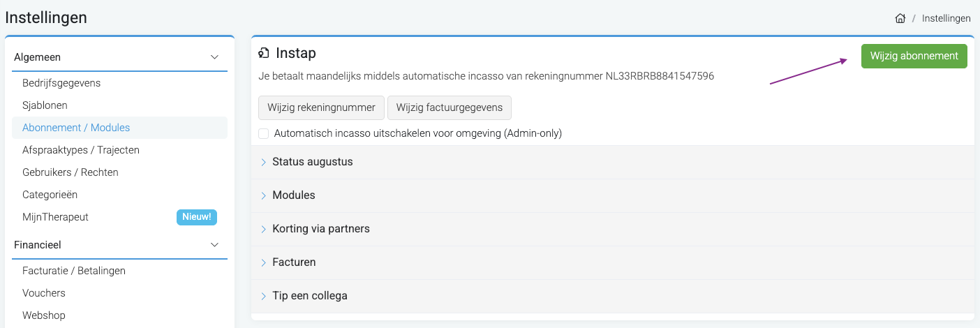Click Instellingen breadcrumb link
The height and width of the screenshot is (328, 980).
[x=946, y=18]
